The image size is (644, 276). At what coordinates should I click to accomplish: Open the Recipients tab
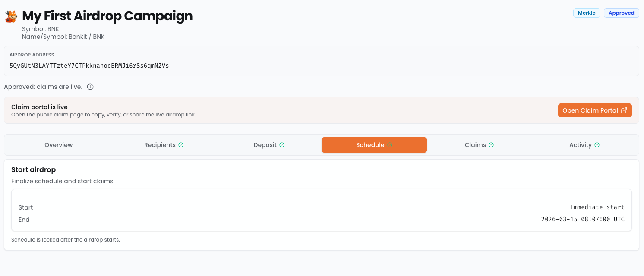click(160, 145)
